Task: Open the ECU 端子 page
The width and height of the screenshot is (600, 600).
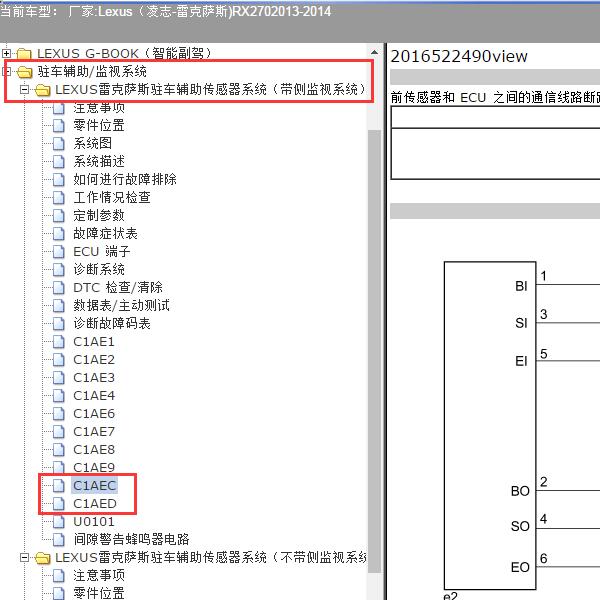Action: pyautogui.click(x=102, y=251)
